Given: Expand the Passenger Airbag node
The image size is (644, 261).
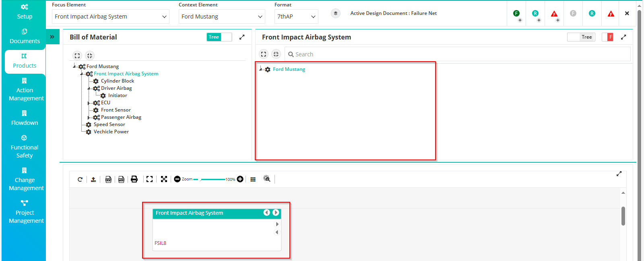Looking at the screenshot, I should click(x=89, y=118).
